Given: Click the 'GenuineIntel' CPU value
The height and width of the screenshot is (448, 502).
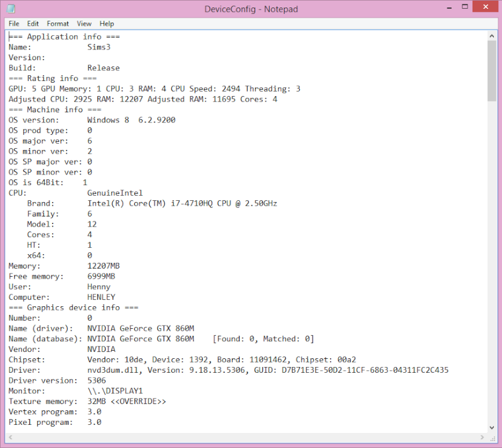Looking at the screenshot, I should point(115,193).
